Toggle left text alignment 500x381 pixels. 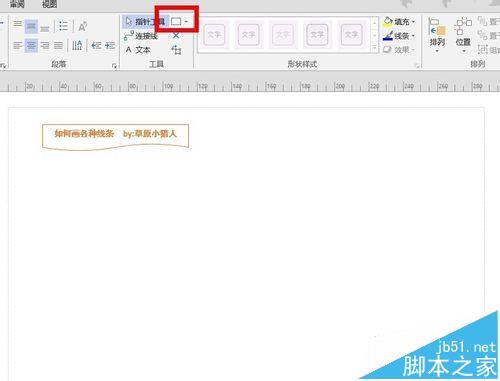(17, 45)
